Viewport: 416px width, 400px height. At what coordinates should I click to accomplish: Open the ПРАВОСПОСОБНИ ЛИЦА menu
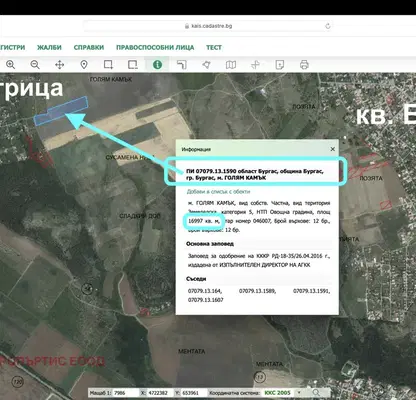155,47
